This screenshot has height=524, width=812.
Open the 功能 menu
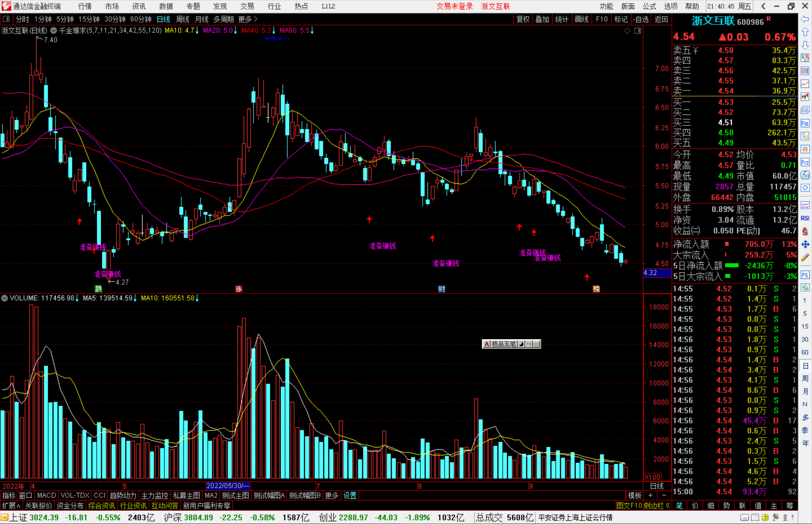pos(606,6)
